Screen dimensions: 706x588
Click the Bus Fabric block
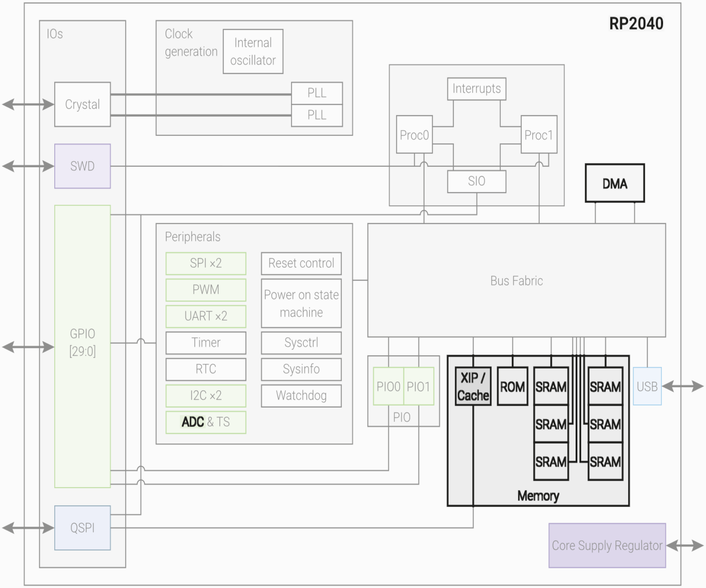coord(516,280)
